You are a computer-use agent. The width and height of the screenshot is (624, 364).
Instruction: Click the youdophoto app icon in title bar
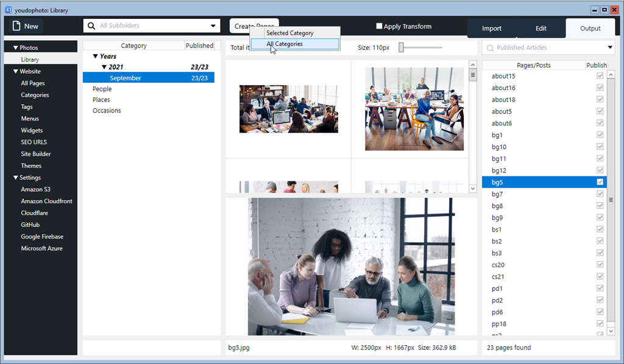[9, 10]
